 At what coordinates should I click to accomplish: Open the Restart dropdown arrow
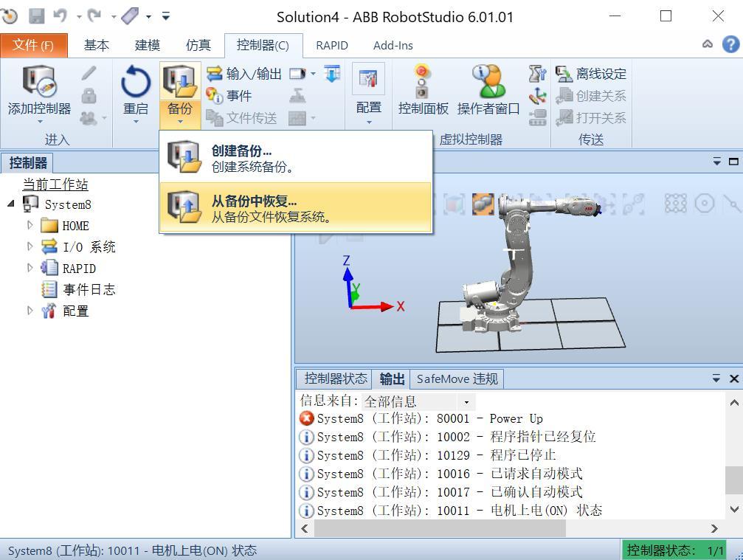(x=136, y=122)
